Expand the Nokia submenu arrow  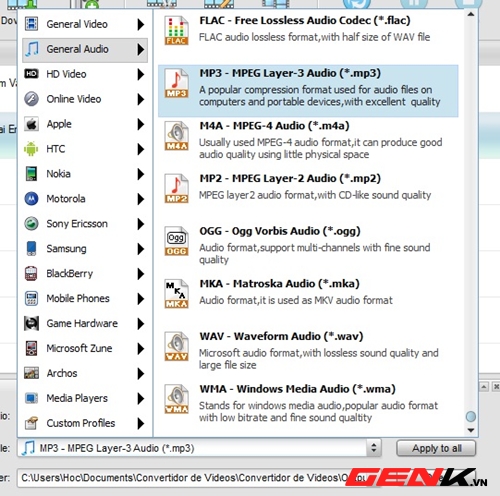click(x=141, y=174)
